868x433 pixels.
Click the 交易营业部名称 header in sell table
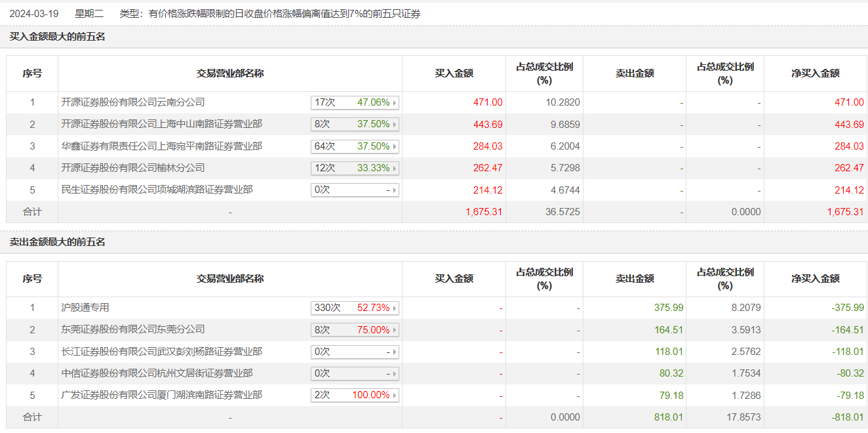[x=230, y=279]
